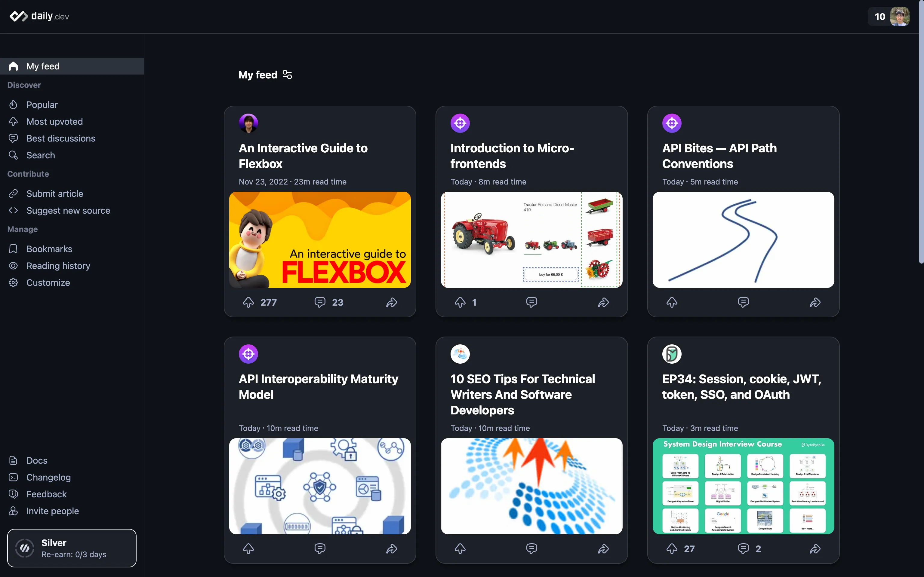Open the Customize settings
Screen dimensions: 924x577
pyautogui.click(x=48, y=282)
